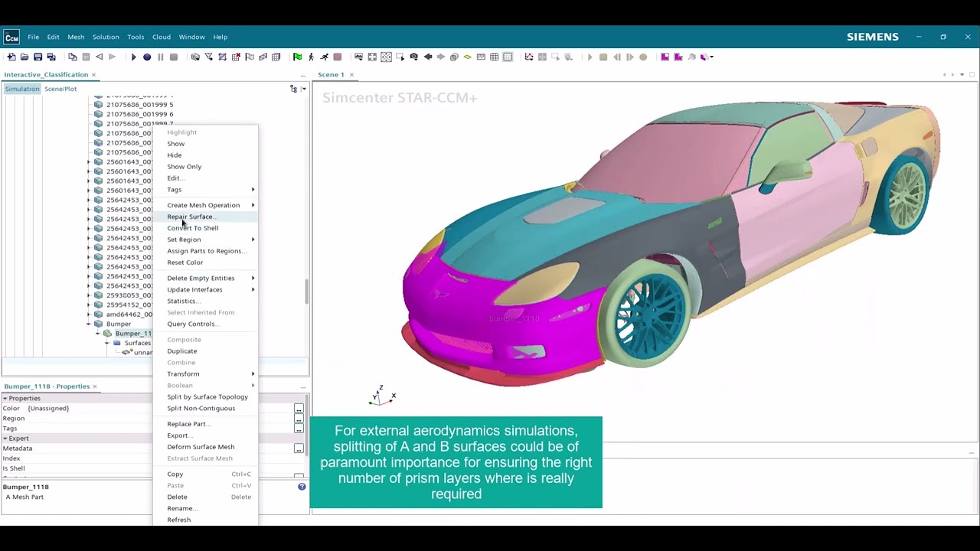Open the Tools menu

(136, 37)
